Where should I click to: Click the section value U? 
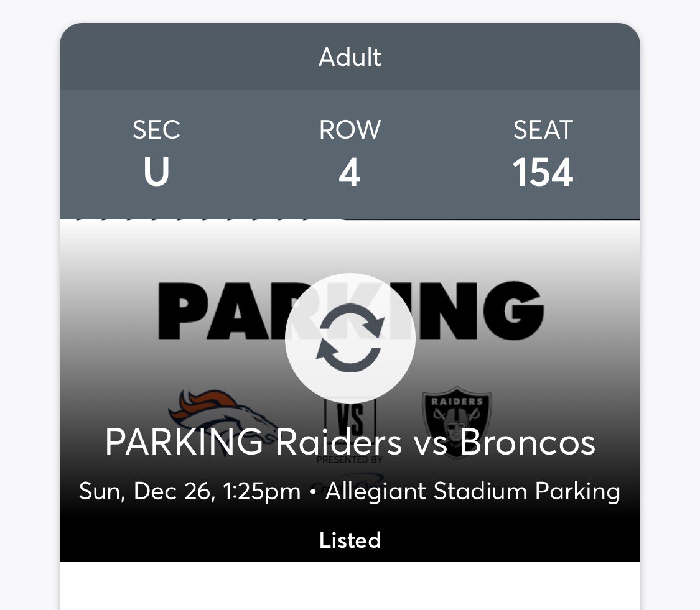click(x=156, y=172)
